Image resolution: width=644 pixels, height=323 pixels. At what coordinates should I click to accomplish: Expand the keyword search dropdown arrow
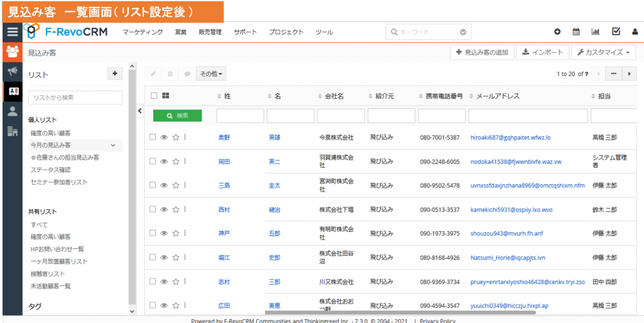[x=463, y=32]
